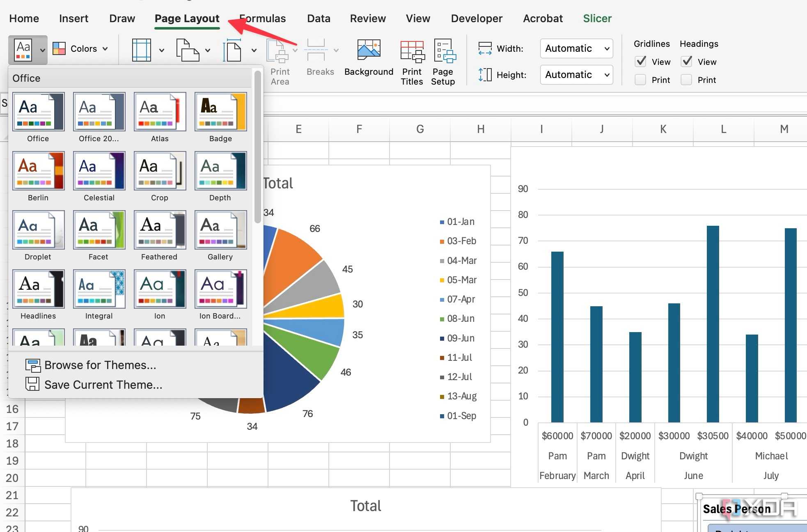Viewport: 807px width, 532px height.
Task: Uncheck Gridlines View checkbox
Action: coord(641,62)
